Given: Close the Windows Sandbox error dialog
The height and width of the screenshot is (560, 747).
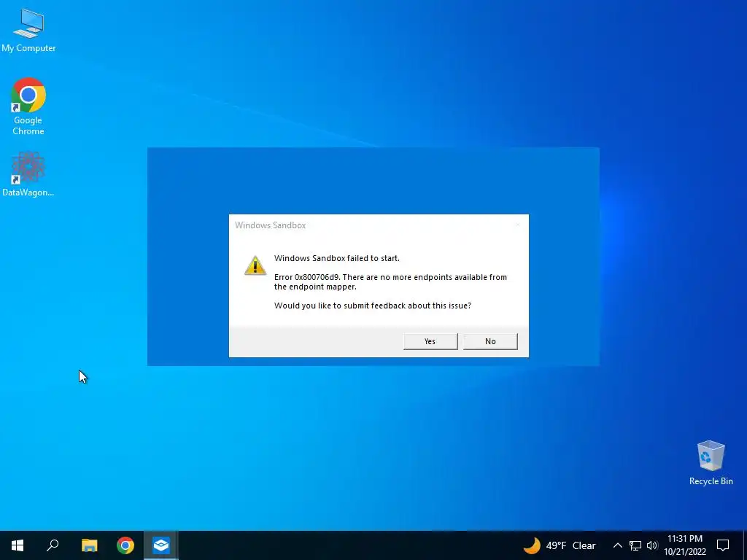Looking at the screenshot, I should (x=518, y=225).
